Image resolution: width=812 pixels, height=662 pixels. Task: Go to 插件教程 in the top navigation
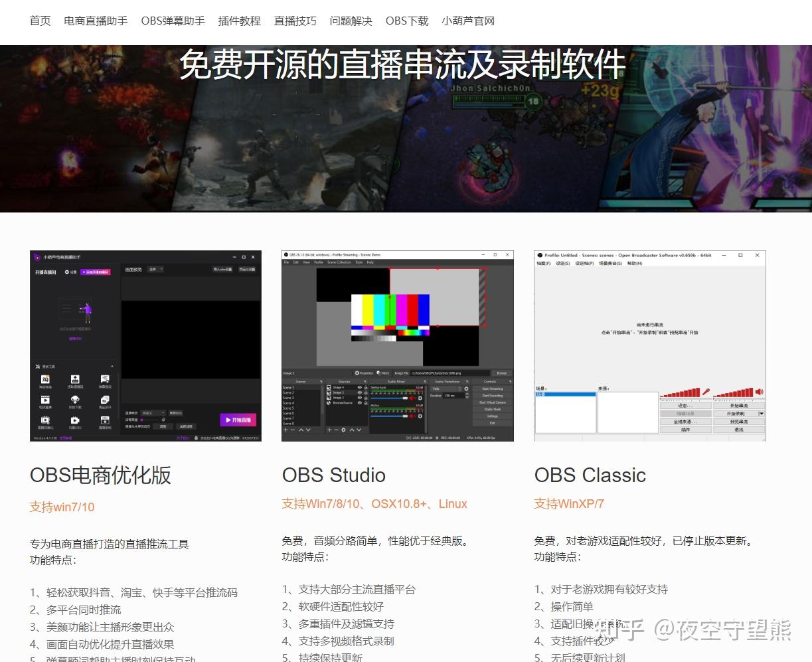239,21
